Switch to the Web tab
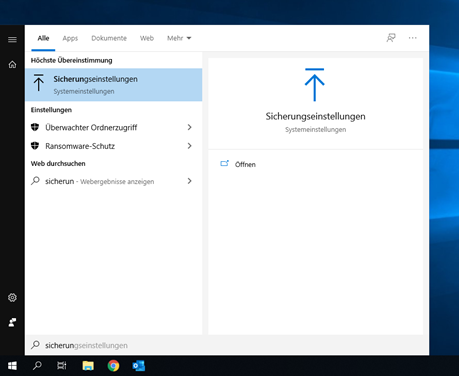This screenshot has width=459, height=376. click(147, 38)
